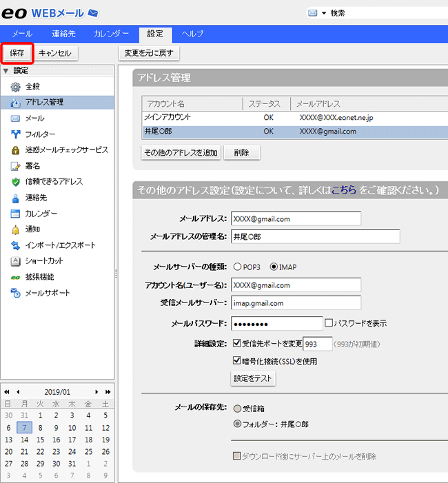This screenshot has width=448, height=483.
Task: Click the eo icon for 拡張機能
Action: click(15, 278)
